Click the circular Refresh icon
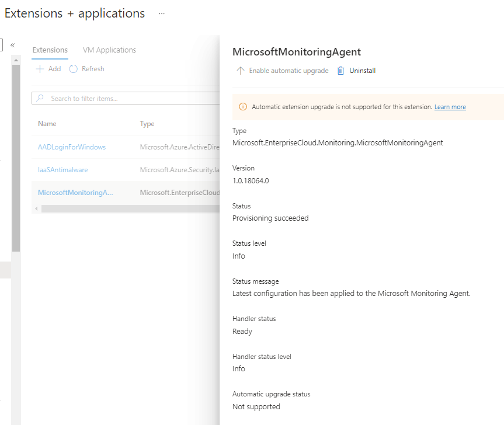 (73, 69)
